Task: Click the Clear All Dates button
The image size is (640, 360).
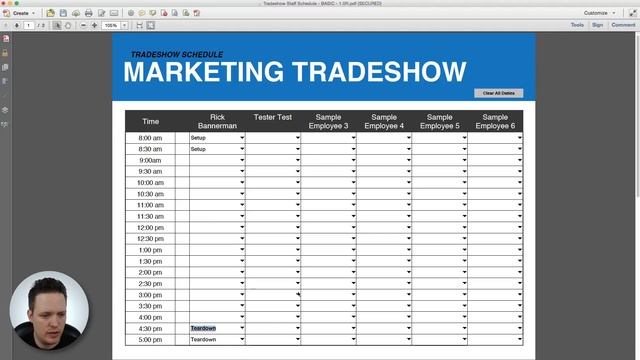Action: [498, 93]
